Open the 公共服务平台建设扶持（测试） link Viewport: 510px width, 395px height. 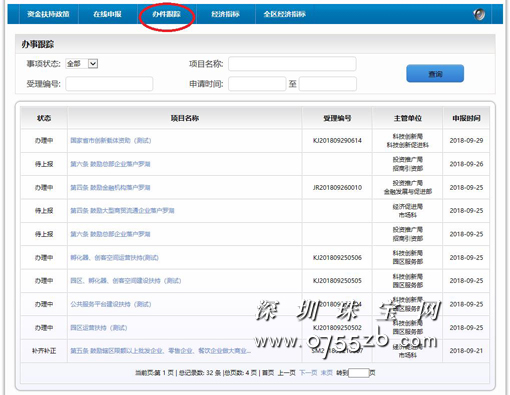tap(111, 304)
